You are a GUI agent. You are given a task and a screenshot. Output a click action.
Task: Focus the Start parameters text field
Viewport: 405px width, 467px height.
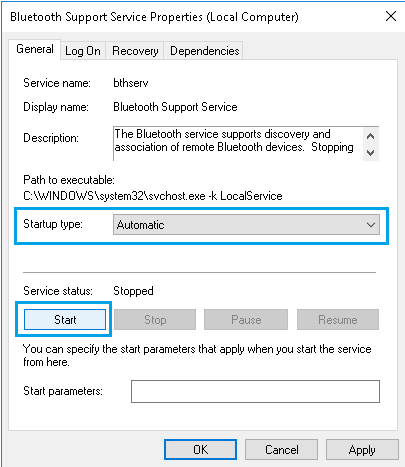click(x=255, y=391)
